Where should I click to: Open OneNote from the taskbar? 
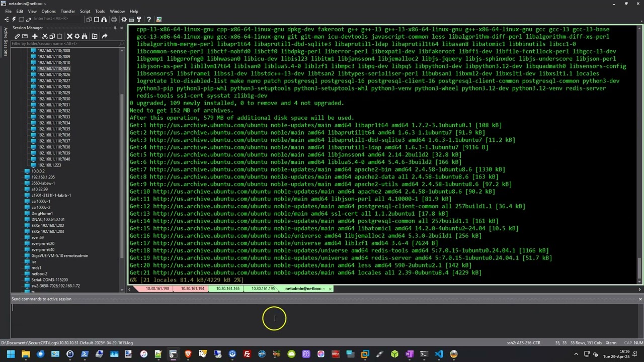(409, 354)
